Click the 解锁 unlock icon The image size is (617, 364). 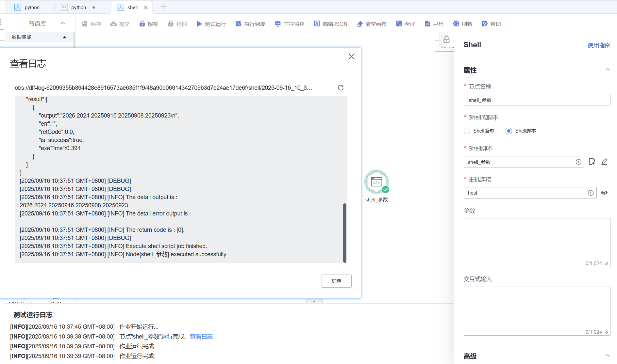pos(142,24)
